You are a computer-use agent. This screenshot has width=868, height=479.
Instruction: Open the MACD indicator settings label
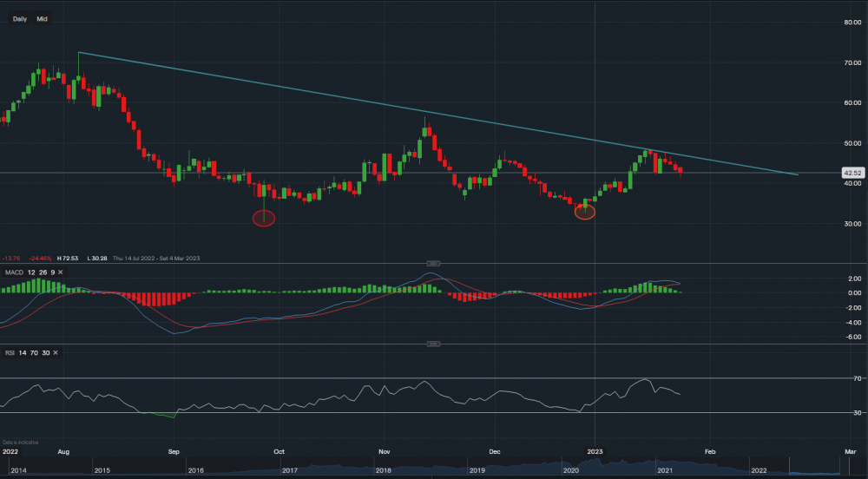click(12, 272)
